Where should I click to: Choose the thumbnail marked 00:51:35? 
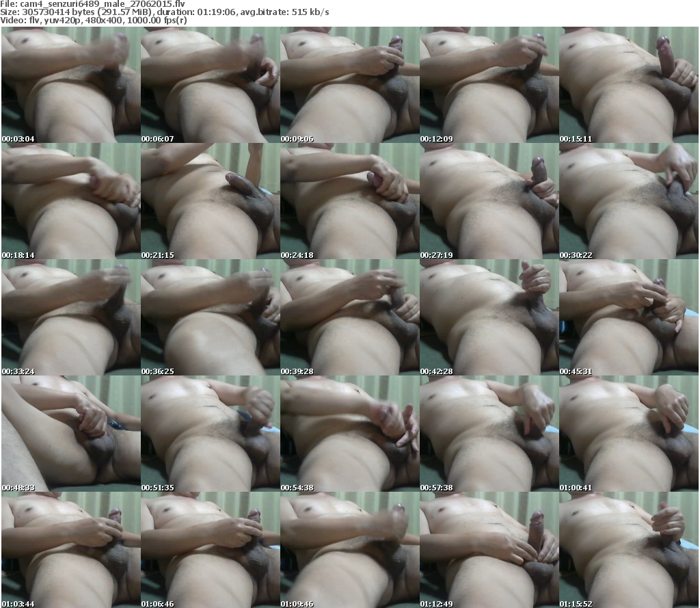pyautogui.click(x=211, y=434)
